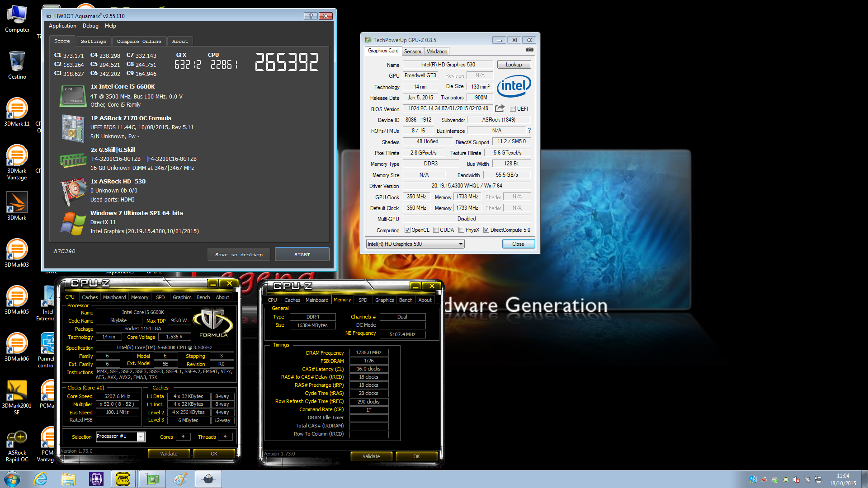This screenshot has width=868, height=488.
Task: Open the Bench tab in left CPU-Z
Action: (x=203, y=297)
